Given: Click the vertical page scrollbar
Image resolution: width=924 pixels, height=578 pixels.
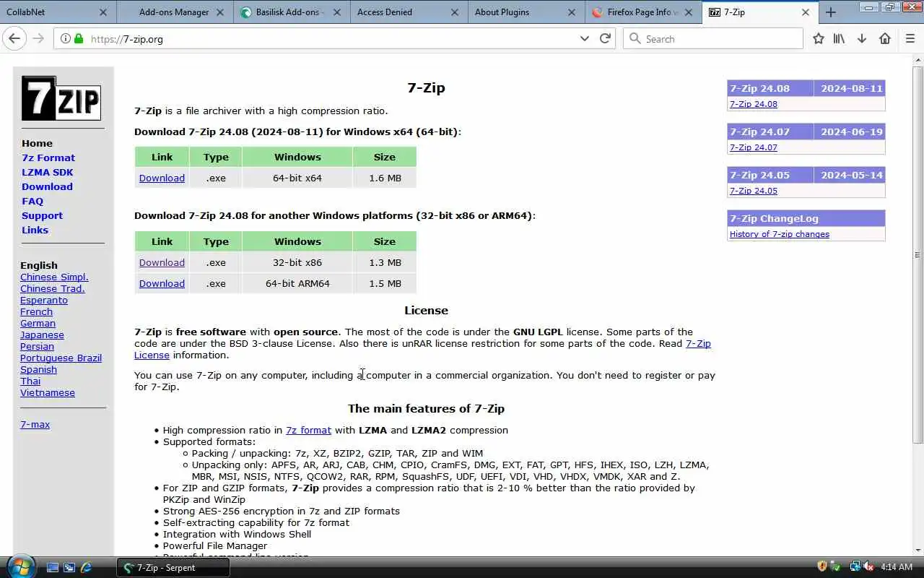Looking at the screenshot, I should click(918, 254).
